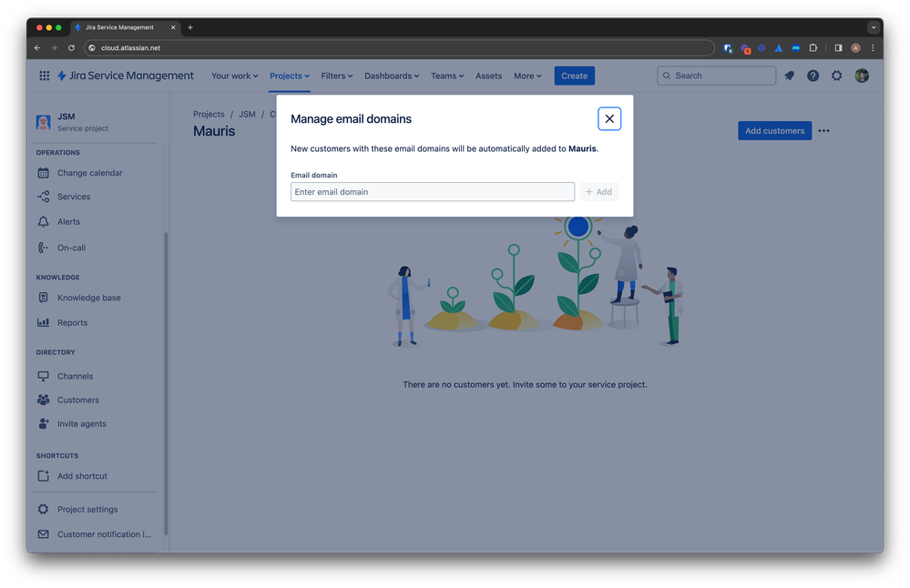The height and width of the screenshot is (588, 910).
Task: Open the Invite agents page
Action: pyautogui.click(x=81, y=423)
